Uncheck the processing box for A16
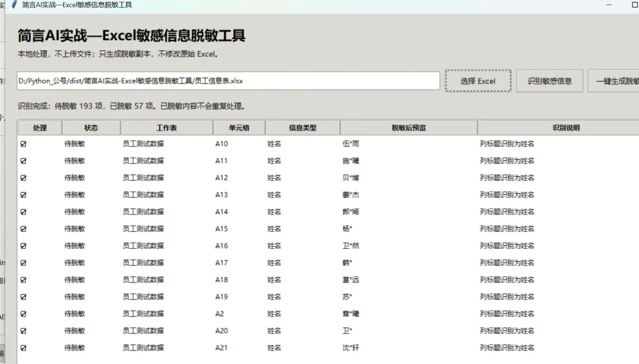Image resolution: width=639 pixels, height=364 pixels. pos(23,246)
